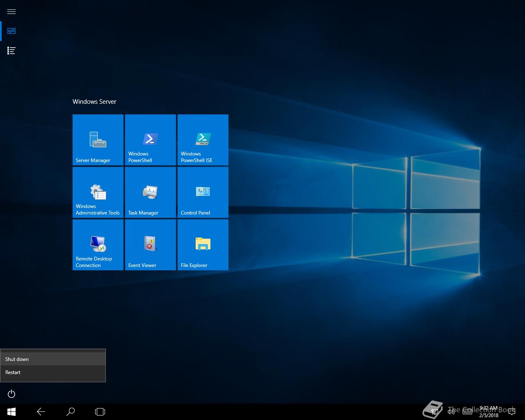525x420 pixels.
Task: Open the hamburger expand menu
Action: coord(11,11)
